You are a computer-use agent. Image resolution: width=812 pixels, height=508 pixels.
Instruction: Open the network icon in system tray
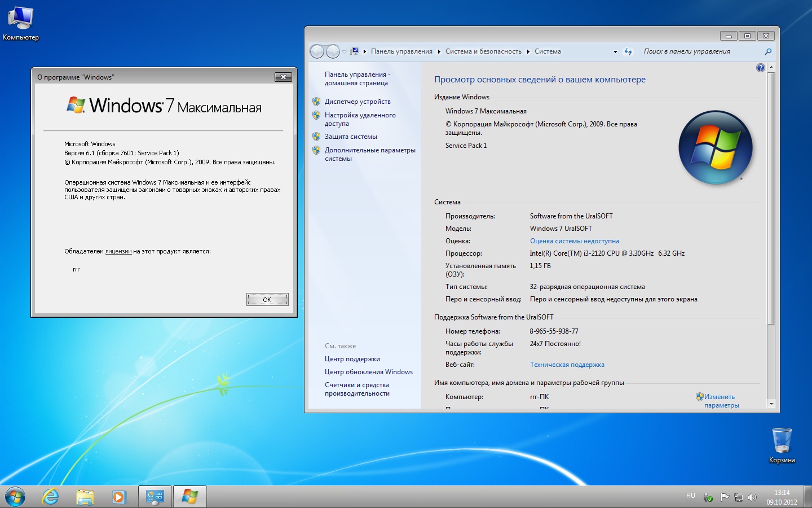[738, 497]
